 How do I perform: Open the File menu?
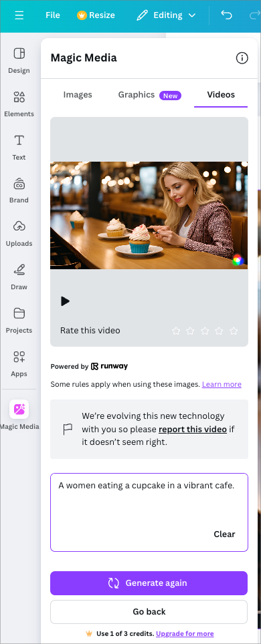click(x=53, y=15)
